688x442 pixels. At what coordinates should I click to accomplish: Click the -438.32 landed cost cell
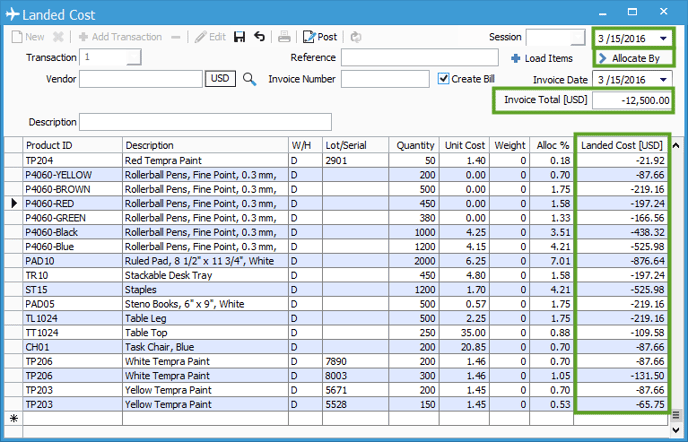point(622,232)
